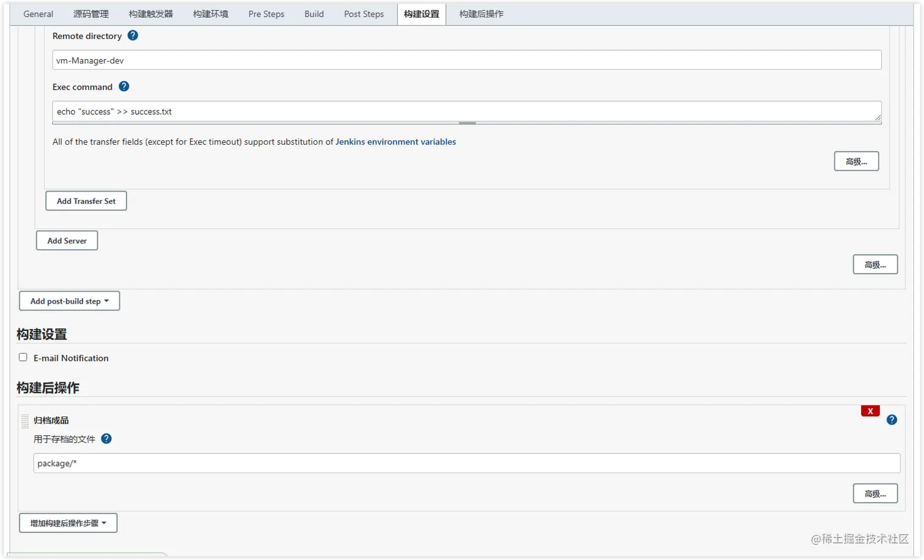Switch to the 构建后操作 tab
The width and height of the screenshot is (924, 560).
[x=482, y=14]
